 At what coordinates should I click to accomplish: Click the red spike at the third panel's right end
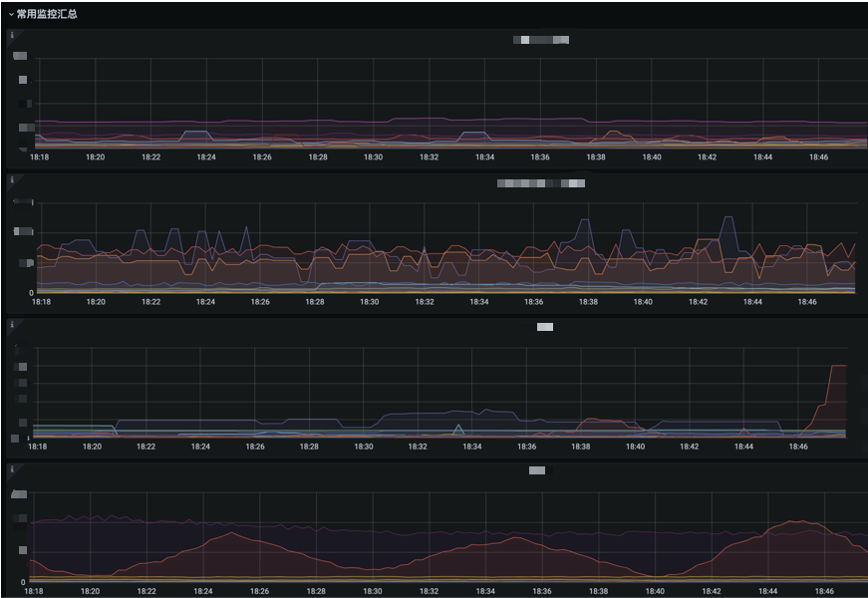(x=837, y=367)
